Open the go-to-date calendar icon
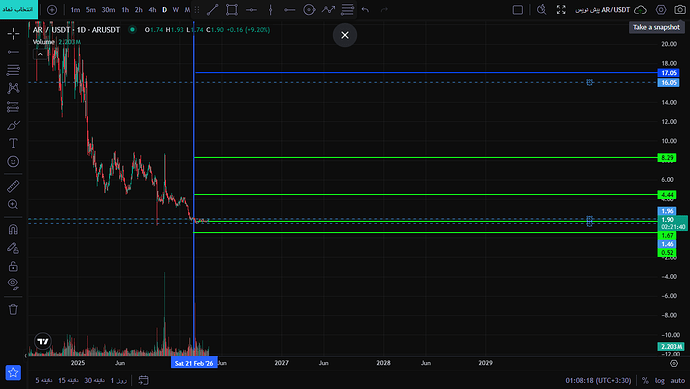Screen dimensions: 690x389 143,380
